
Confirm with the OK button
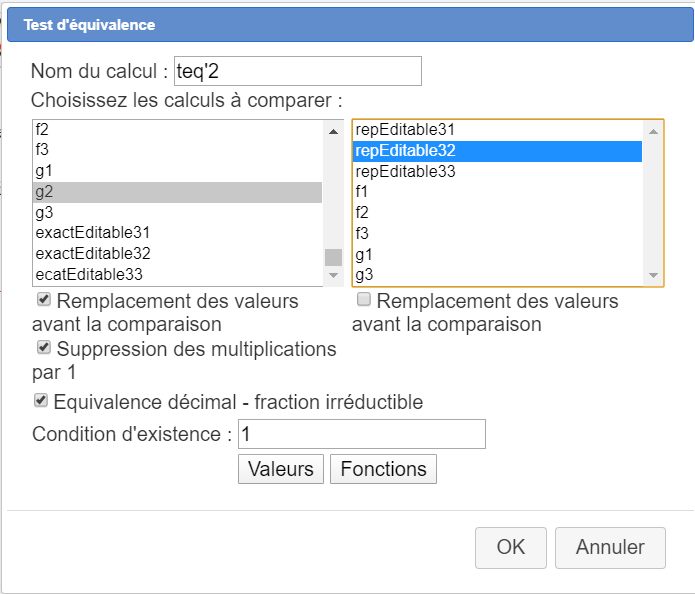tap(511, 547)
